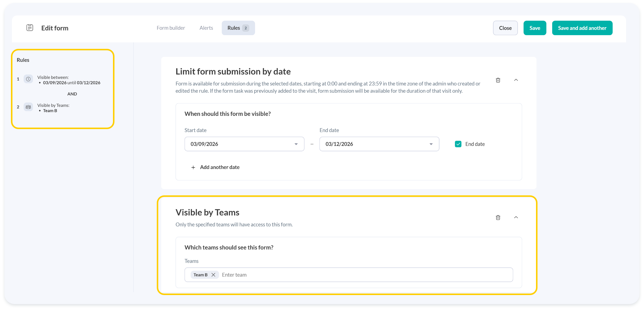Screen dimensions: 644x310
Task: Click Save and add another button
Action: [x=582, y=28]
